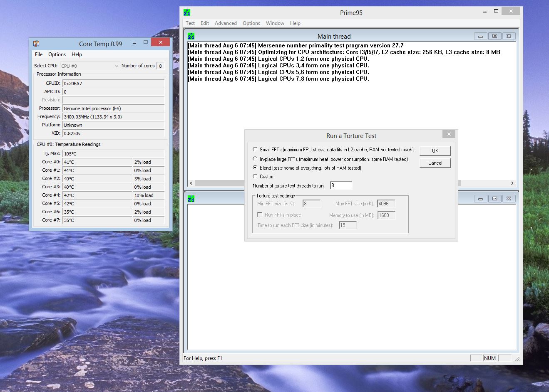Screen dimensions: 549x392
Task: Click the NUM indicator in status bar
Action: [490, 358]
